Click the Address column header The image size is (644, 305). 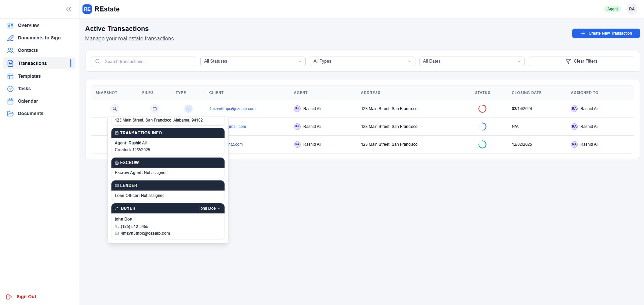370,93
